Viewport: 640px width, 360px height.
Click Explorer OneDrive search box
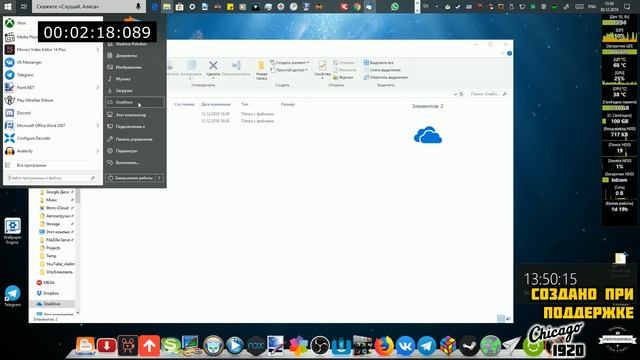[x=488, y=94]
